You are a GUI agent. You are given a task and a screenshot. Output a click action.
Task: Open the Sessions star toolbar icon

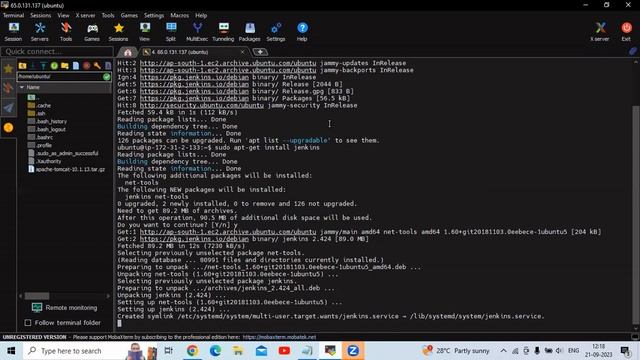pos(118,32)
